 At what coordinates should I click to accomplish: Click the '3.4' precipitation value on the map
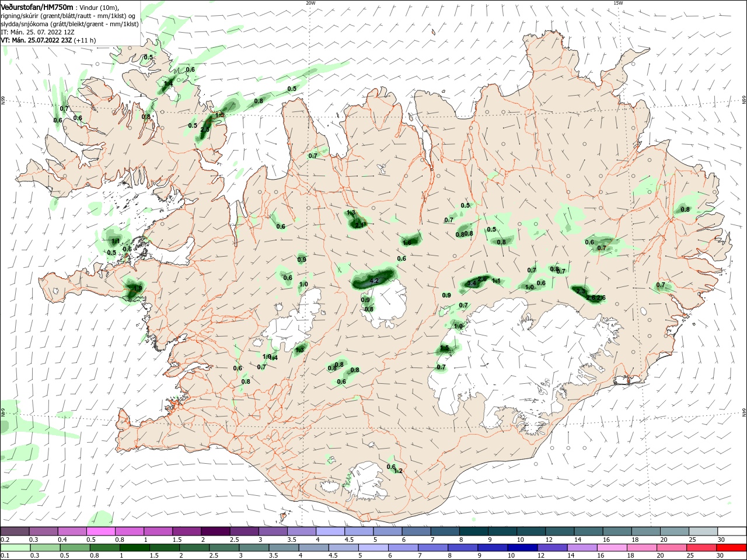(x=472, y=284)
